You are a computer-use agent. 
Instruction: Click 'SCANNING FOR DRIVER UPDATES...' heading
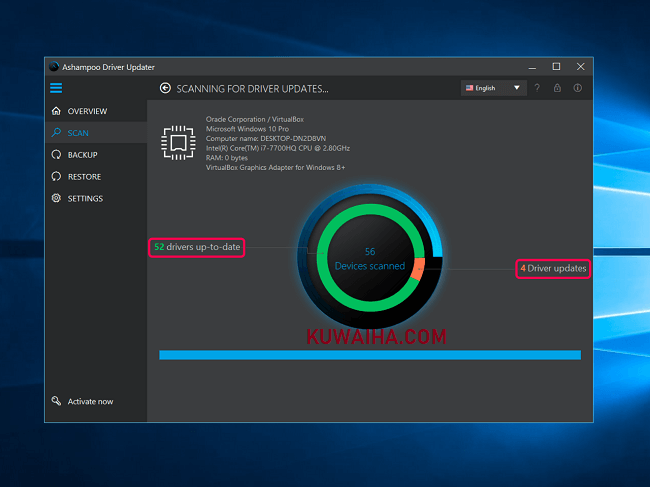[x=252, y=89]
